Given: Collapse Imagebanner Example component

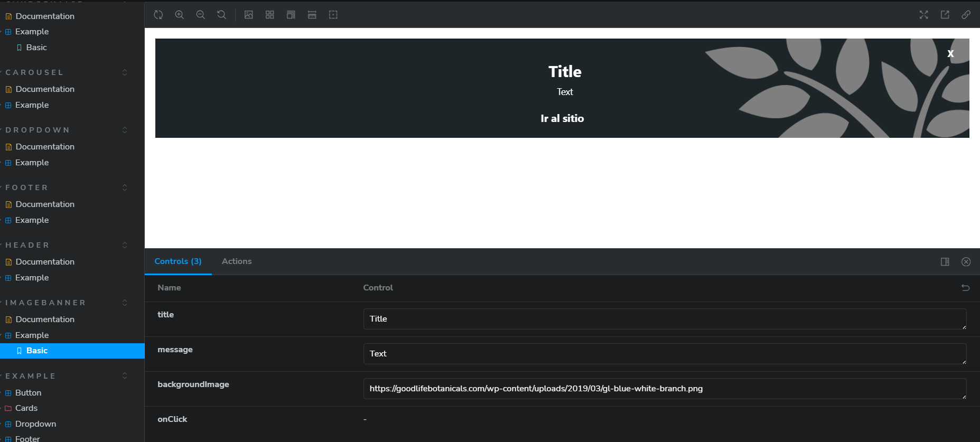Looking at the screenshot, I should [32, 335].
